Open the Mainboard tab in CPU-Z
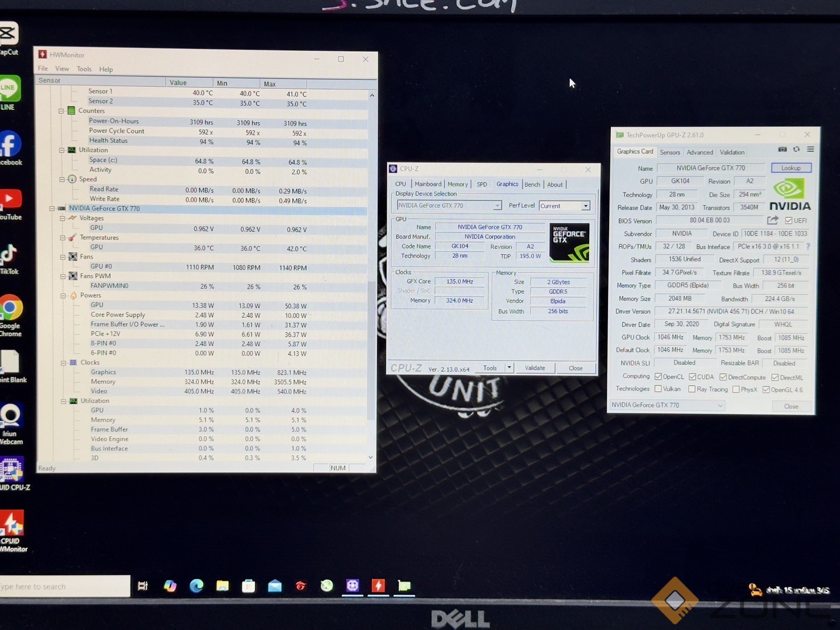 pos(428,184)
